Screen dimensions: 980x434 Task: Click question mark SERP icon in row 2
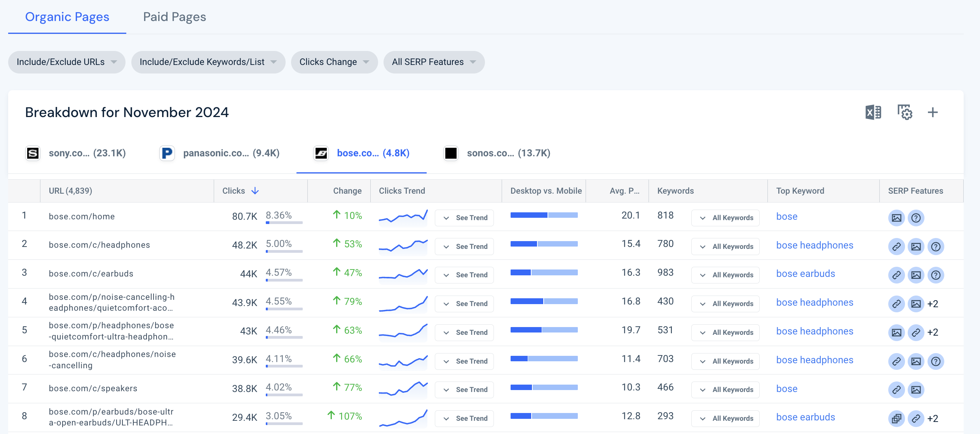tap(936, 247)
